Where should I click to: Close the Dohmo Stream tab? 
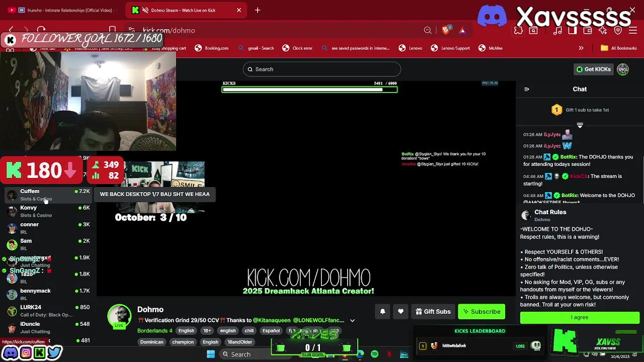(239, 10)
